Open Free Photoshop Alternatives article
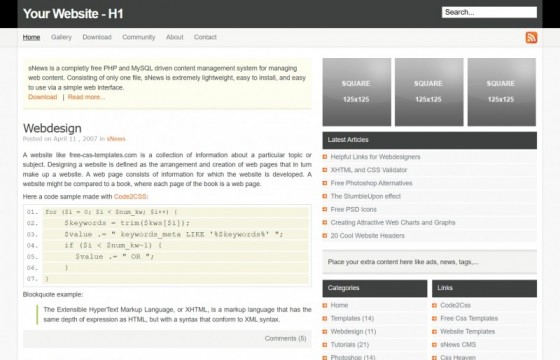Image resolution: width=560 pixels, height=360 pixels. tap(371, 183)
